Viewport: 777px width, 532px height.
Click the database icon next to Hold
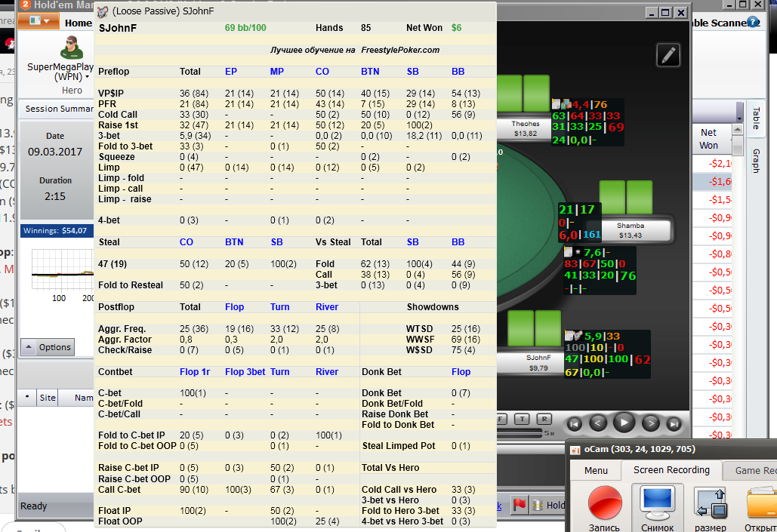[537, 505]
